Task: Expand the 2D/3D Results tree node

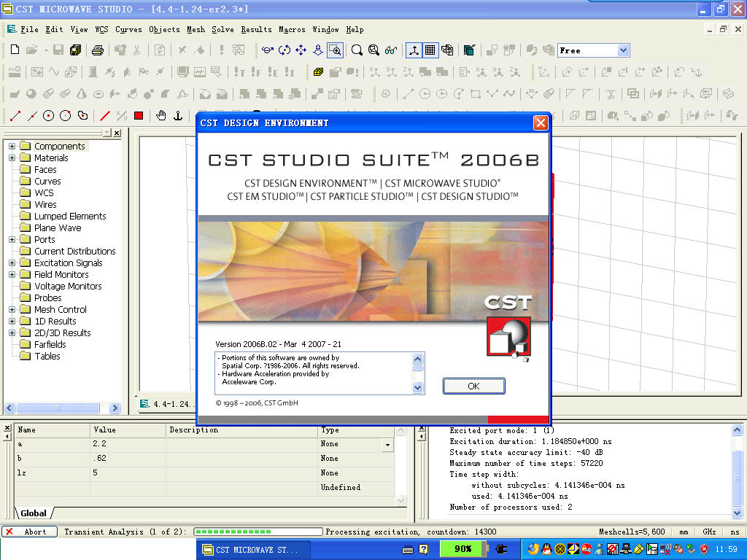Action: tap(12, 332)
